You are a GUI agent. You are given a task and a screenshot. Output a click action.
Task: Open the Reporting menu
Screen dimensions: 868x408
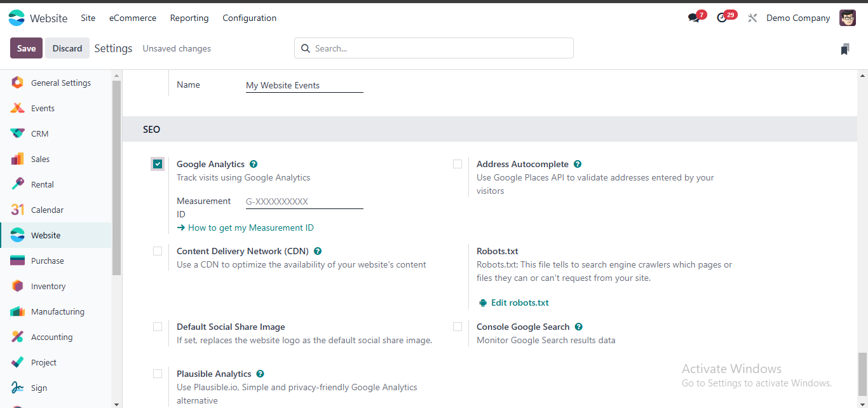click(189, 18)
